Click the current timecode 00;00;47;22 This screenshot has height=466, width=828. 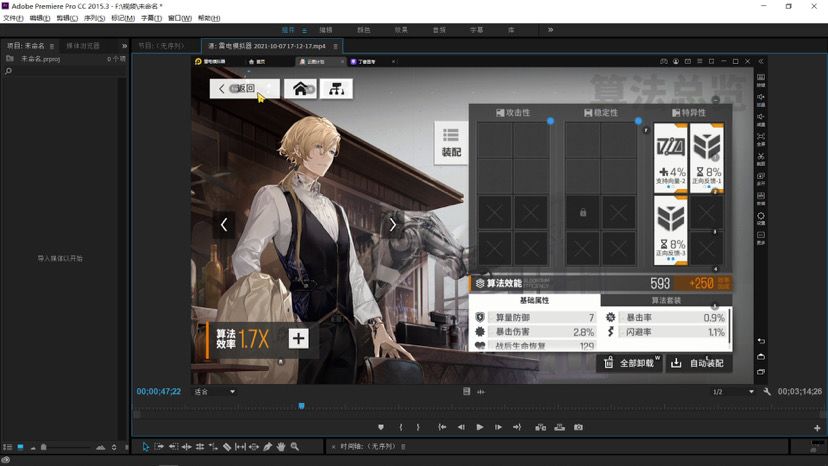[159, 392]
